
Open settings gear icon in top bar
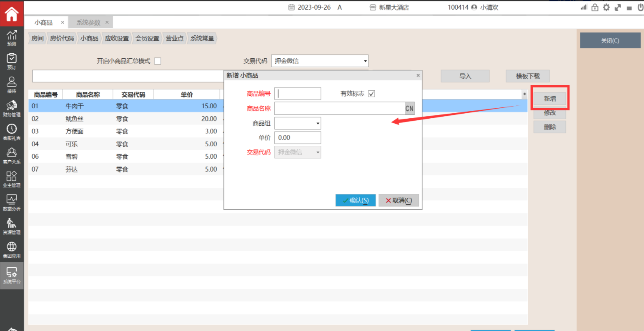click(x=606, y=7)
